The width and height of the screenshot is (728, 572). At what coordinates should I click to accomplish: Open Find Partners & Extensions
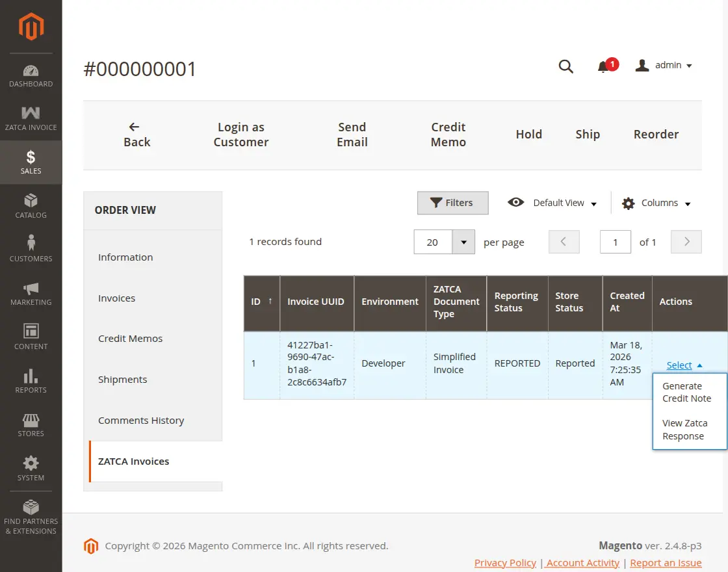tap(31, 517)
